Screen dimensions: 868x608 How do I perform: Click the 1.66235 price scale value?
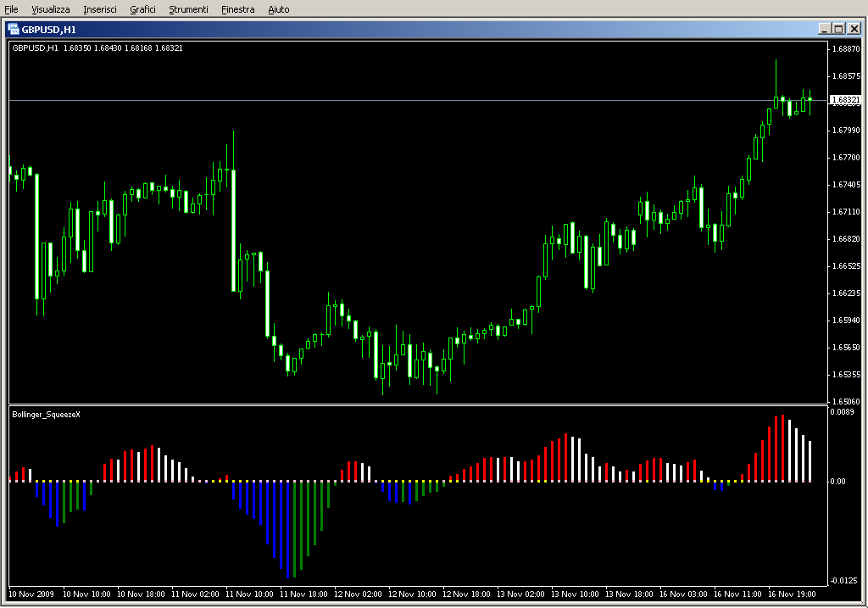coord(846,293)
